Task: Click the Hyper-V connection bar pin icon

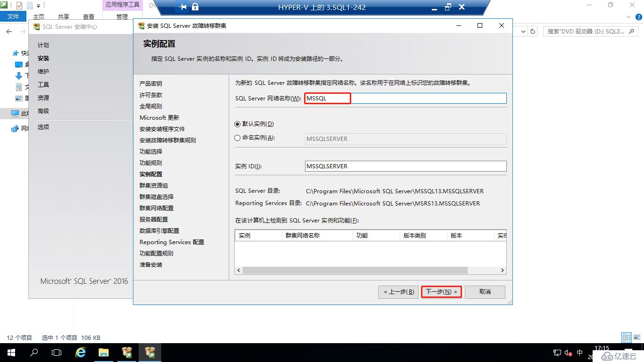Action: tap(183, 7)
